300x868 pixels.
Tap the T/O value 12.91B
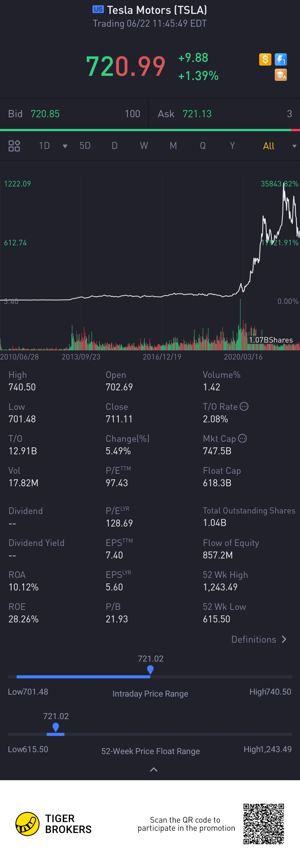coord(23,451)
